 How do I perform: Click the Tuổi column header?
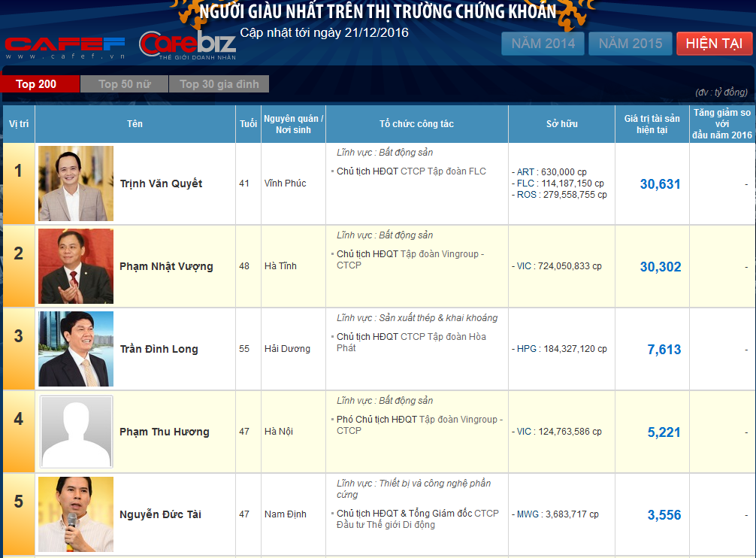click(248, 124)
